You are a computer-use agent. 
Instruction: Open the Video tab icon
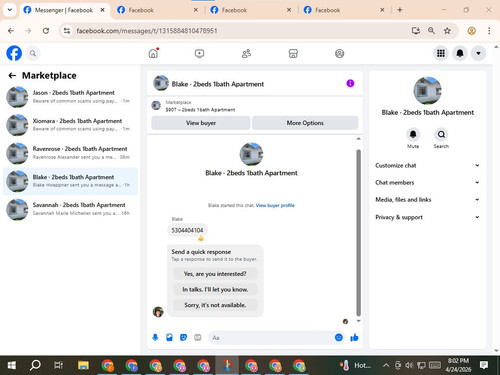click(199, 53)
